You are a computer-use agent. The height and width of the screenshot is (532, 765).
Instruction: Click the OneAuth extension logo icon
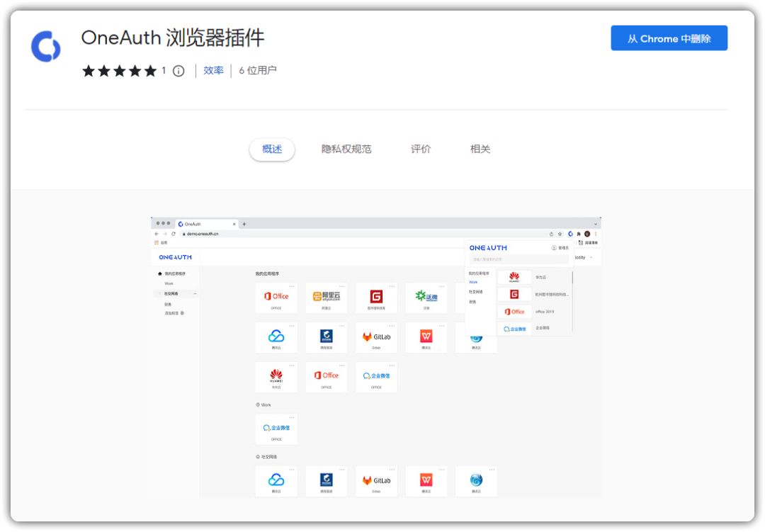click(46, 47)
